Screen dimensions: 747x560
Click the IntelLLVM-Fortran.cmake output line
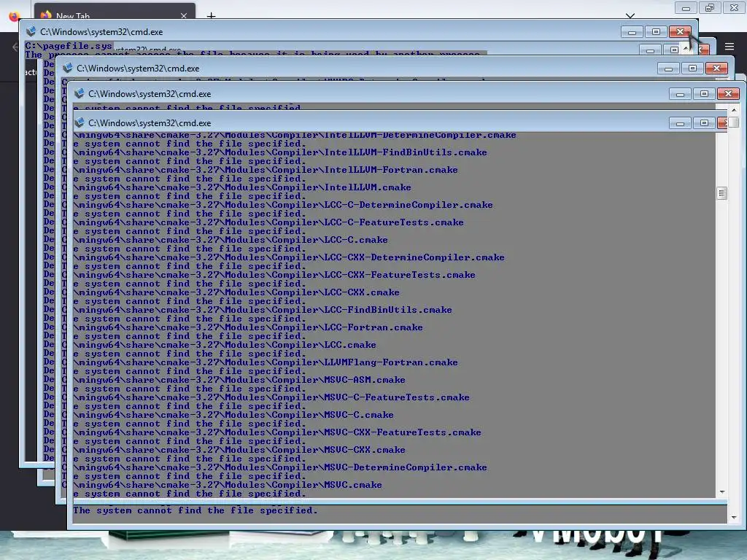[x=266, y=170]
